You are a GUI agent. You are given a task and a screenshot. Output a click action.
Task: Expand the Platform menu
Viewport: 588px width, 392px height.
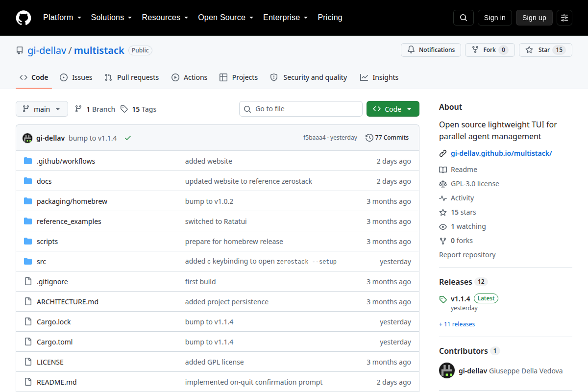tap(62, 18)
